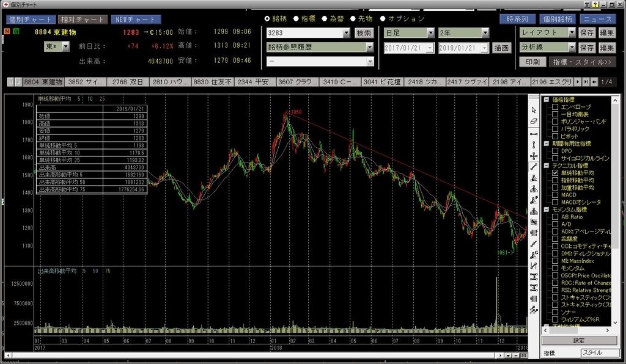Click the orange N icon beside stock name
Screen dimensions: 626x364
[x=7, y=31]
